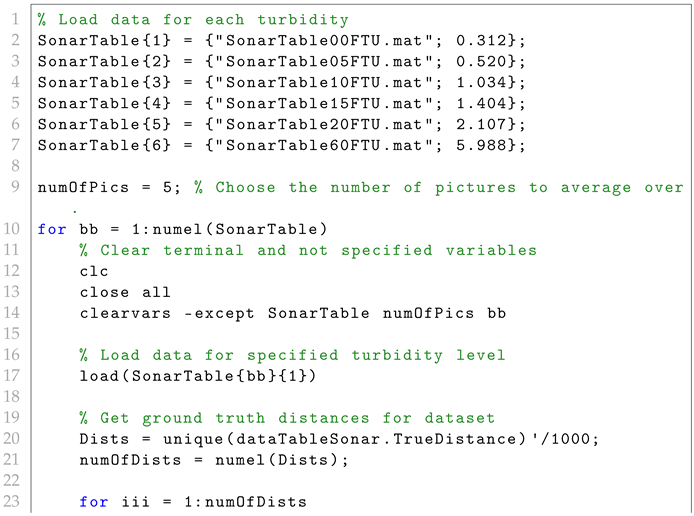This screenshot has width=694, height=516.
Task: Click line number 17 in the gutter
Action: pos(11,376)
